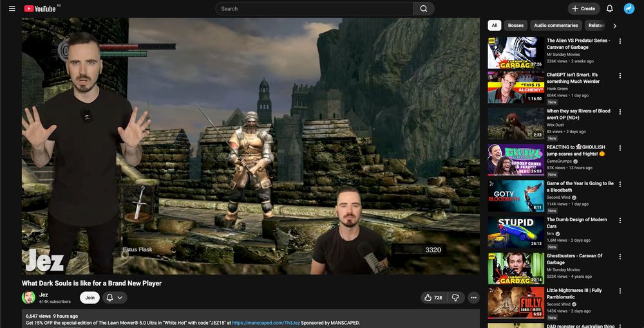Focus the Search input field
Image resolution: width=644 pixels, height=328 pixels.
[x=315, y=8]
